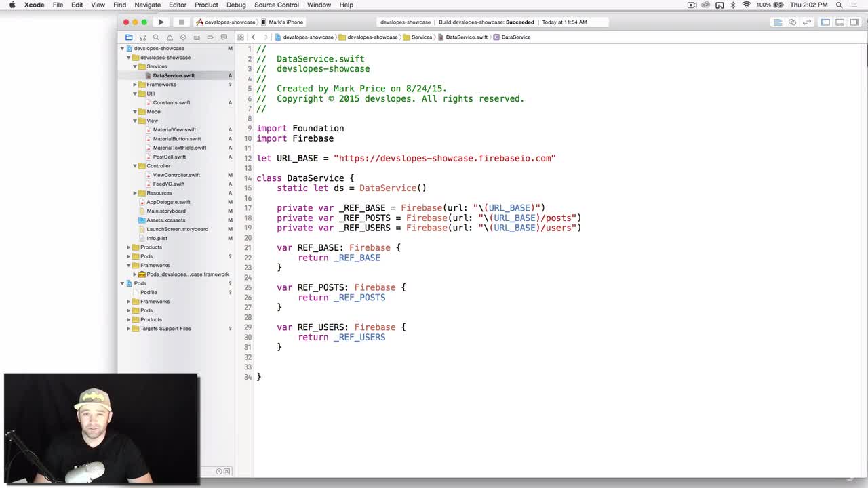Open PostCell.swift file
The width and height of the screenshot is (868, 488).
pyautogui.click(x=170, y=157)
